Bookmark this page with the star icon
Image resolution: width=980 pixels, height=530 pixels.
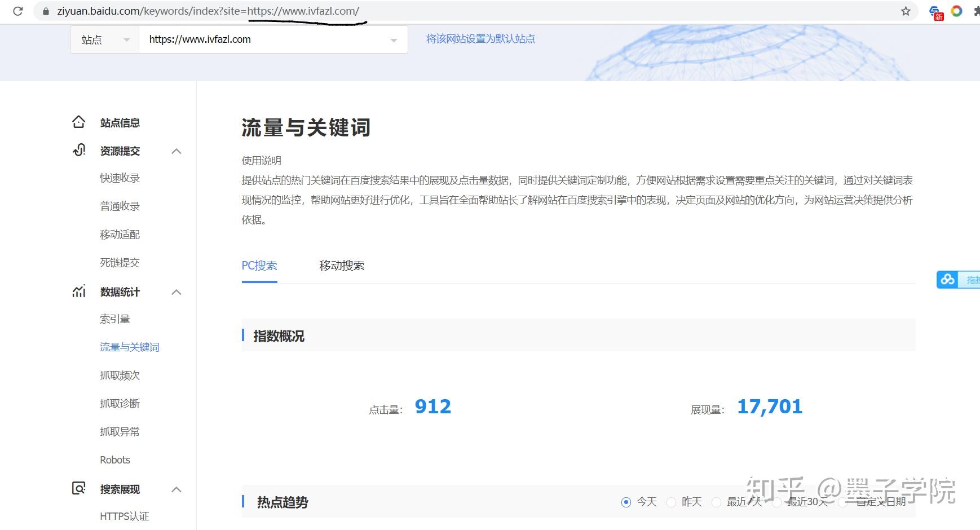906,11
